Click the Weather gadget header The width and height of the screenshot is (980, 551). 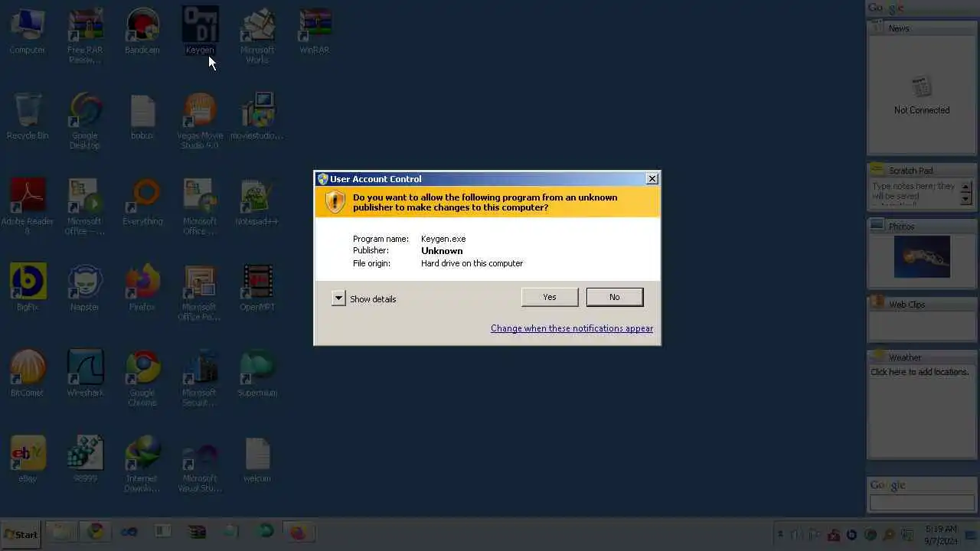click(x=922, y=357)
